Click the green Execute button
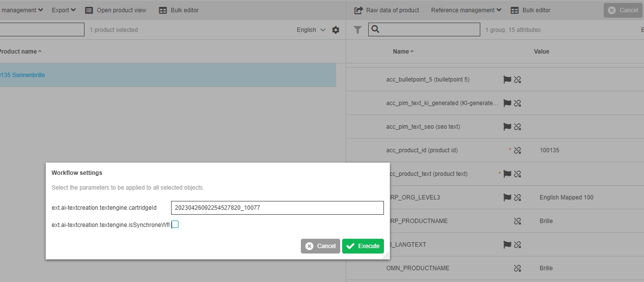Viewport: 644px width, 282px height. [x=363, y=246]
